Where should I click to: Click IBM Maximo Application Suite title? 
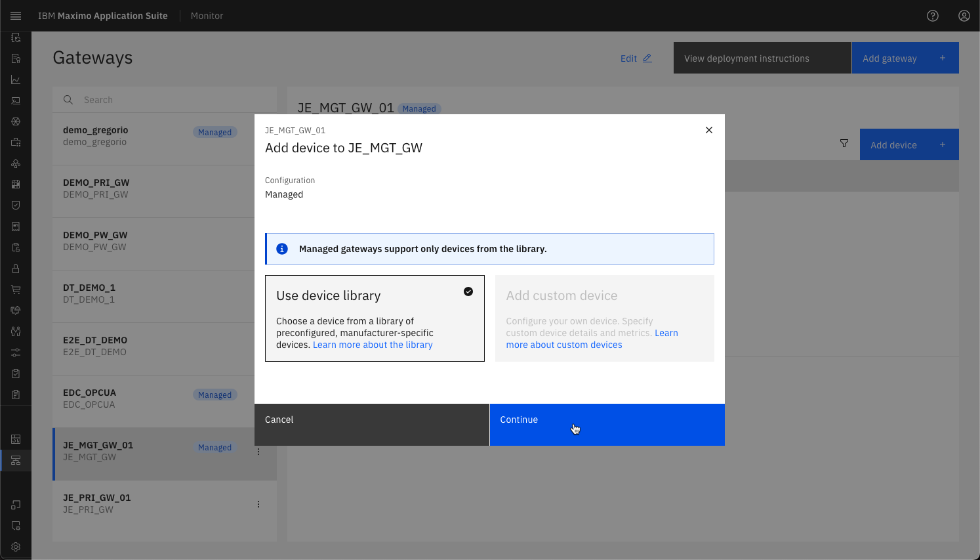(103, 16)
